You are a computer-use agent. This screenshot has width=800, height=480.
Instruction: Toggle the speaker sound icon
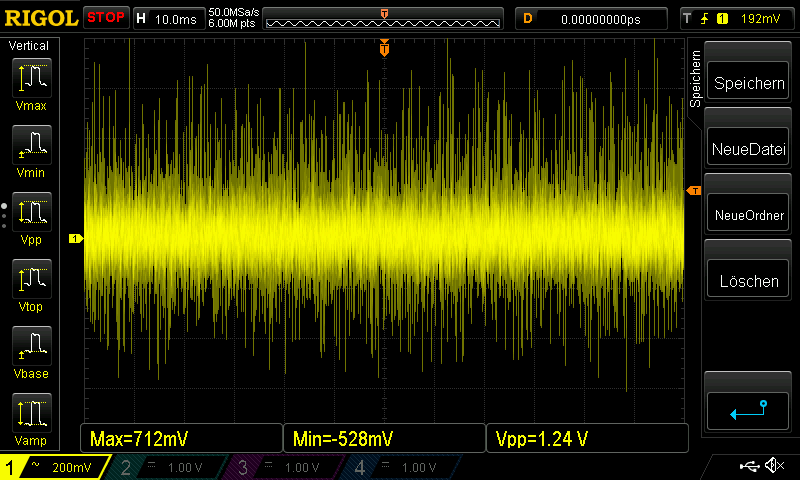(x=773, y=466)
